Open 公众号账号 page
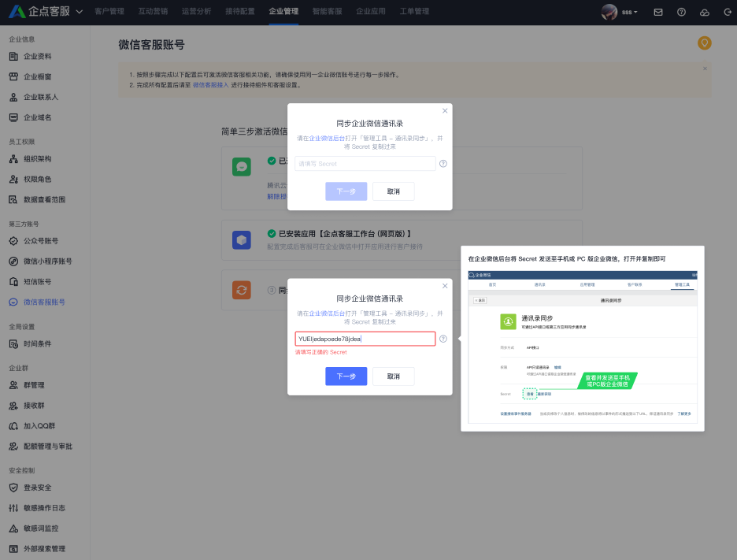 click(41, 241)
